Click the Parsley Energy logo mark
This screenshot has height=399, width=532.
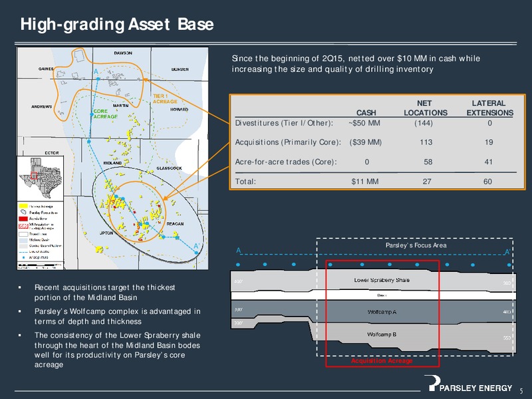coord(432,383)
